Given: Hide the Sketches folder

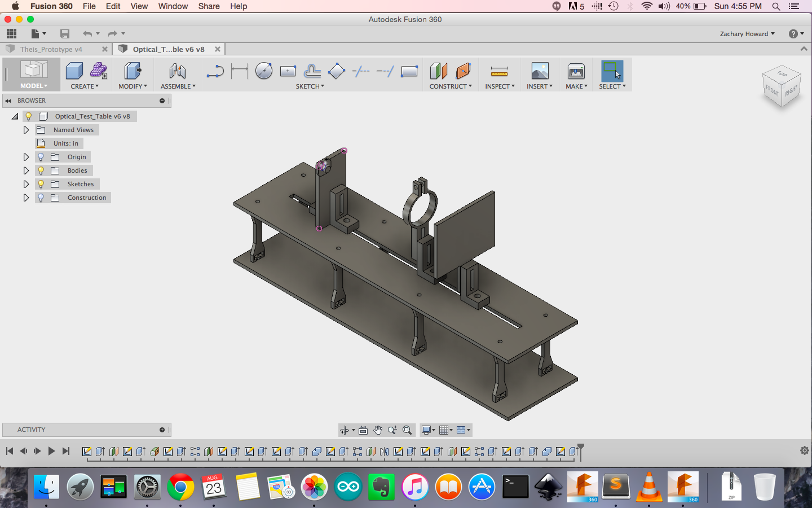Looking at the screenshot, I should (x=40, y=183).
